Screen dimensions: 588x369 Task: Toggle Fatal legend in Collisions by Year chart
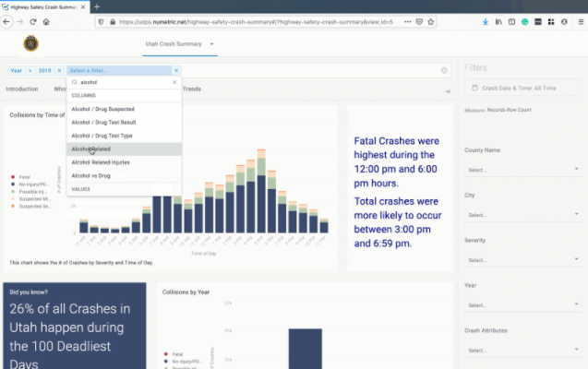coord(174,354)
